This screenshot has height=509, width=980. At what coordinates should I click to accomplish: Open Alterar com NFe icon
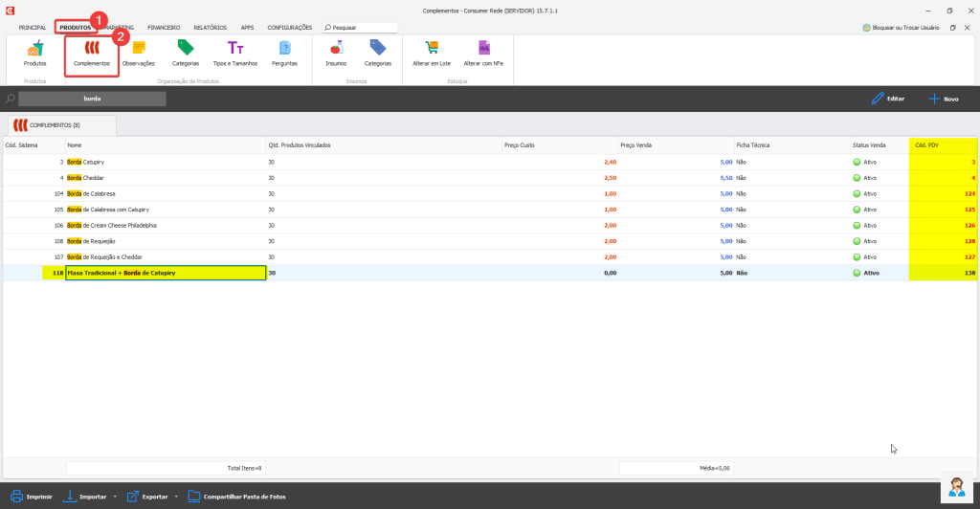(x=483, y=51)
